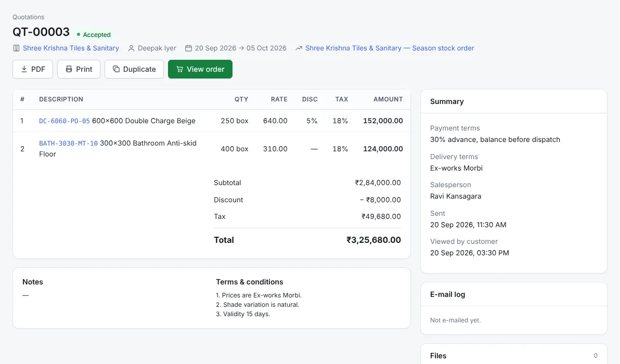Click the DESCRIPTION column header
The height and width of the screenshot is (364, 620).
(61, 99)
